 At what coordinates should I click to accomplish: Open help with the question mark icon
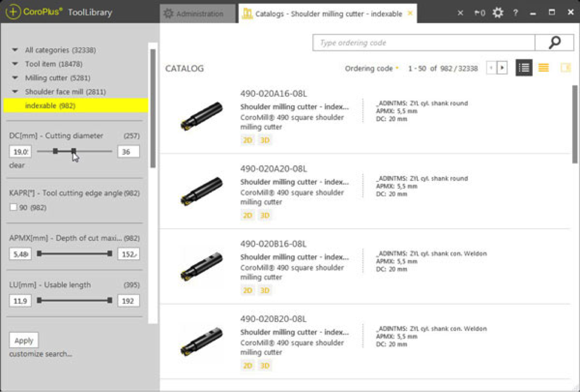tap(516, 13)
